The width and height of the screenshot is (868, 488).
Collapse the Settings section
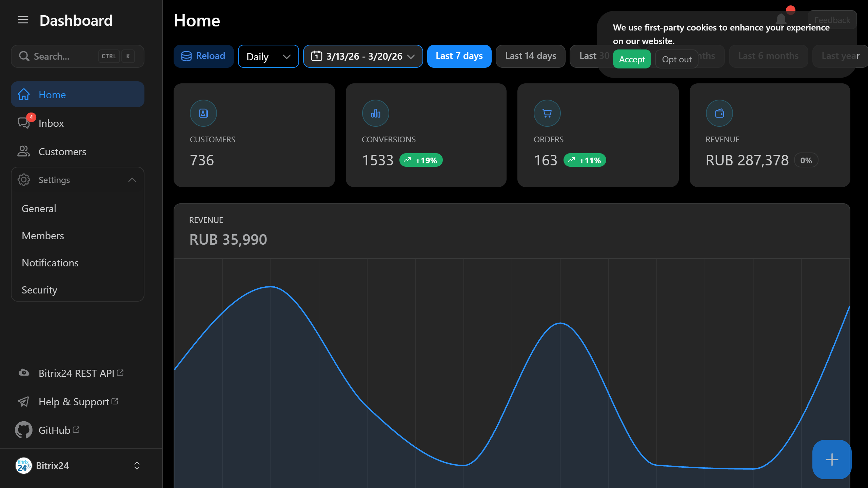point(132,180)
